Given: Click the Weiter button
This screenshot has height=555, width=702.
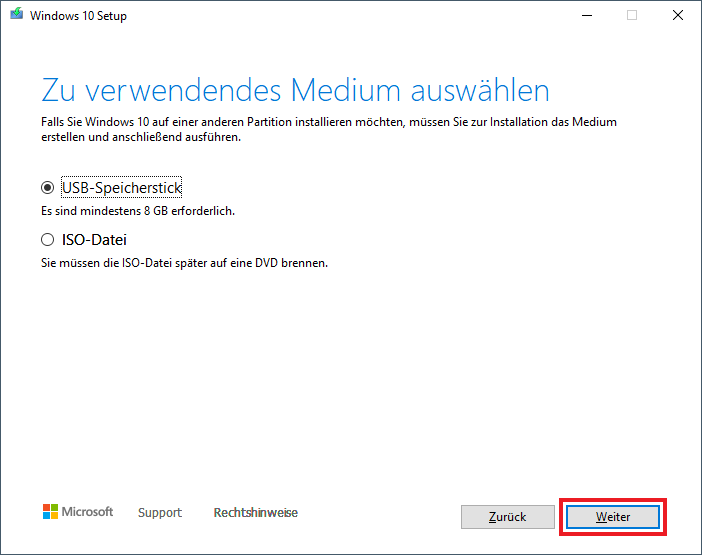Looking at the screenshot, I should [x=613, y=517].
